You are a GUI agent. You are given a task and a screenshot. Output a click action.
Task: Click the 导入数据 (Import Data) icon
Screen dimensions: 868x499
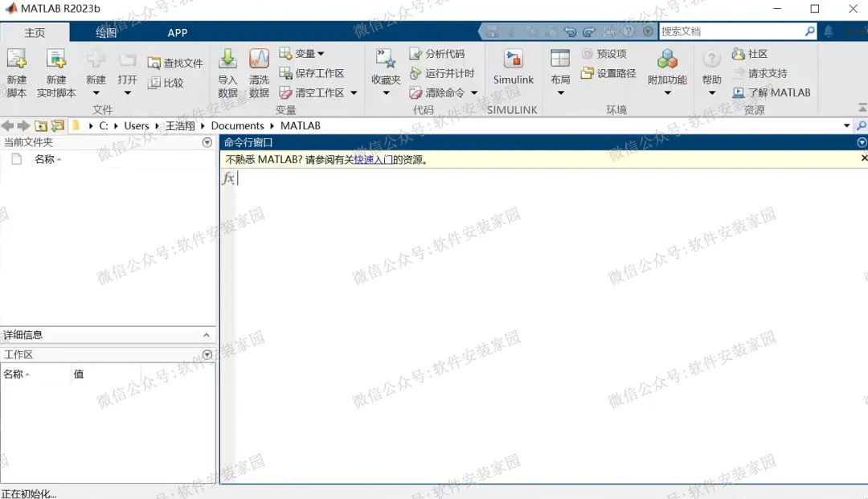(227, 59)
